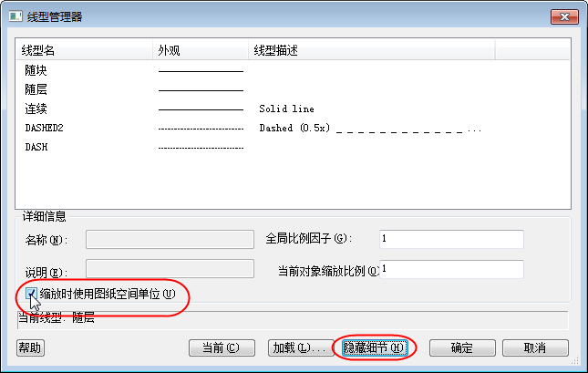Select the 随块 linetype row
This screenshot has width=588, height=373.
[x=293, y=70]
